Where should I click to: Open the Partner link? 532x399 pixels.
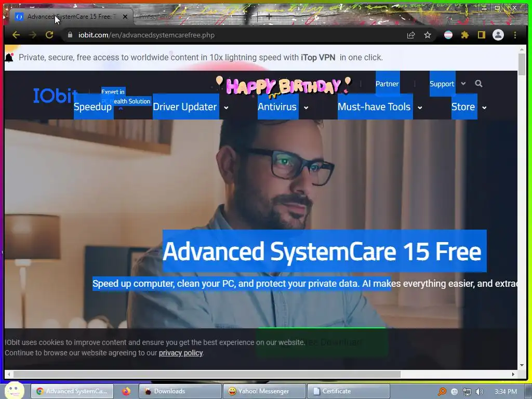click(x=387, y=84)
